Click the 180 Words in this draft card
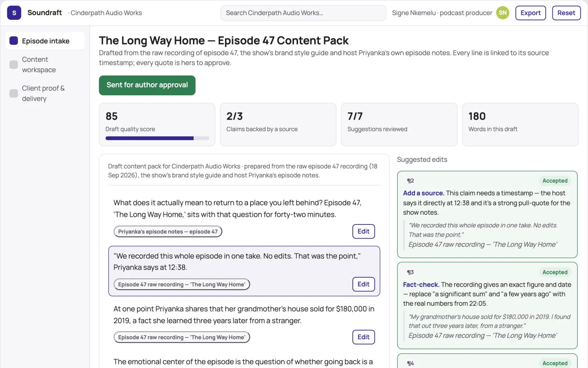Image resolution: width=588 pixels, height=368 pixels. coord(520,124)
